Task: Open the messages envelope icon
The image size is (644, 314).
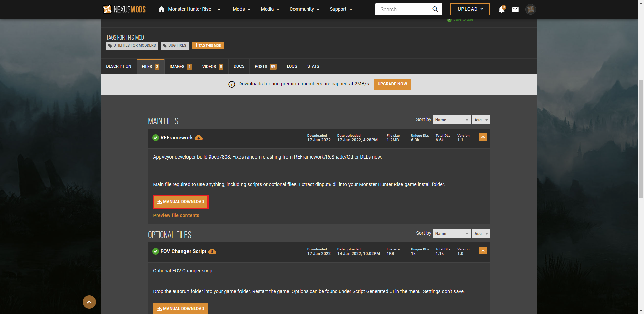Action: point(515,9)
